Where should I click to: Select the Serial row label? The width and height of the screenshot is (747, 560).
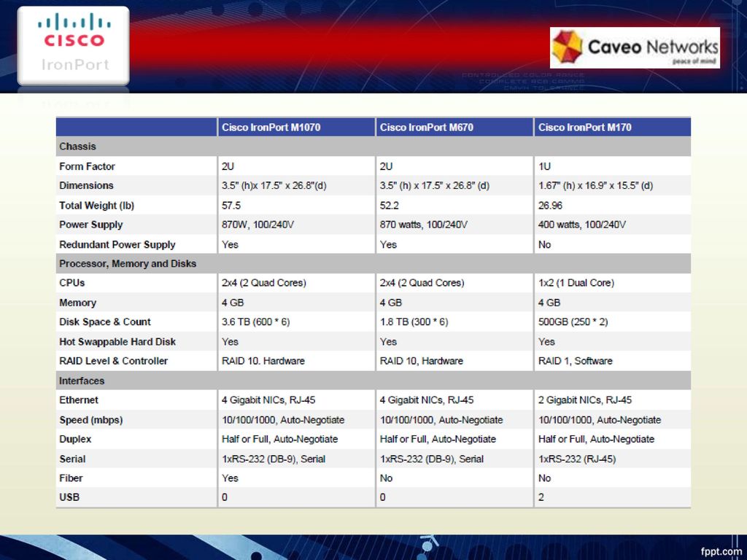point(72,459)
